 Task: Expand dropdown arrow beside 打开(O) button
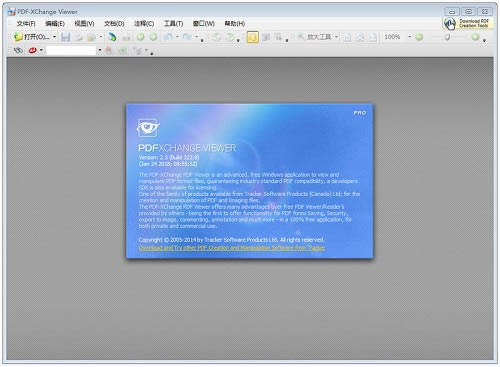click(55, 37)
